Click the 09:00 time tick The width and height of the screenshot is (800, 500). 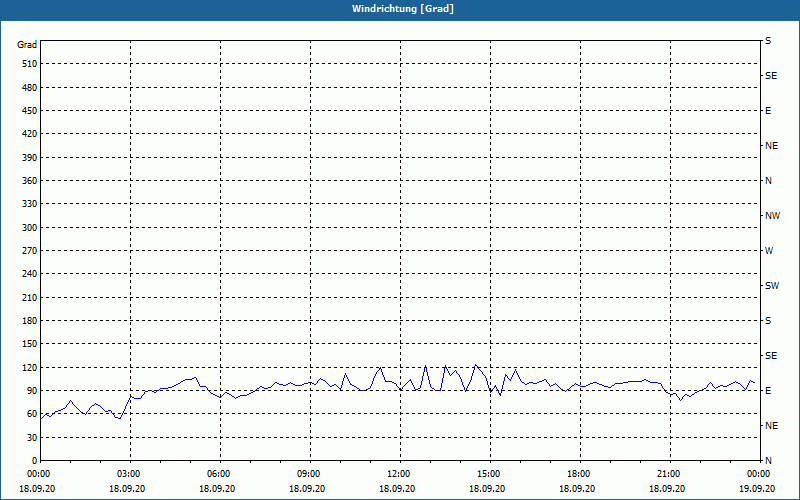(x=310, y=473)
